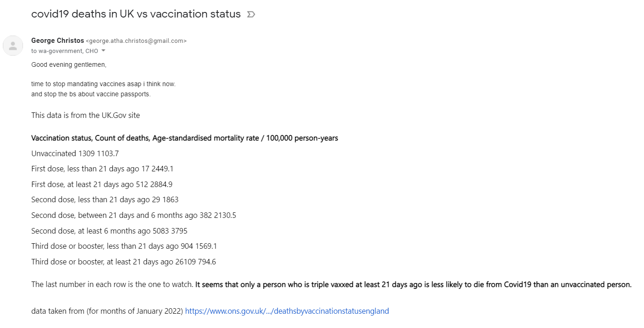This screenshot has width=644, height=328.
Task: Click the Second dose less than 21 days row
Action: [x=105, y=199]
